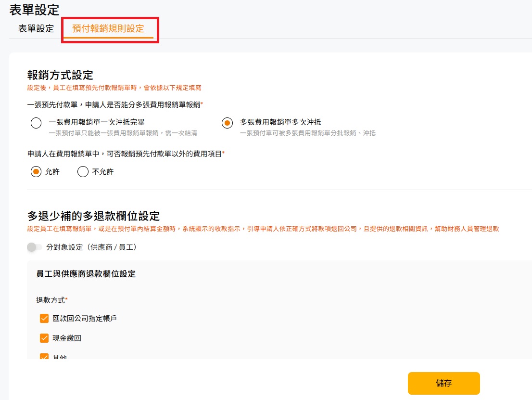532x400 pixels.
Task: Click the 報銷方式設定 section heading
Action: click(x=60, y=75)
